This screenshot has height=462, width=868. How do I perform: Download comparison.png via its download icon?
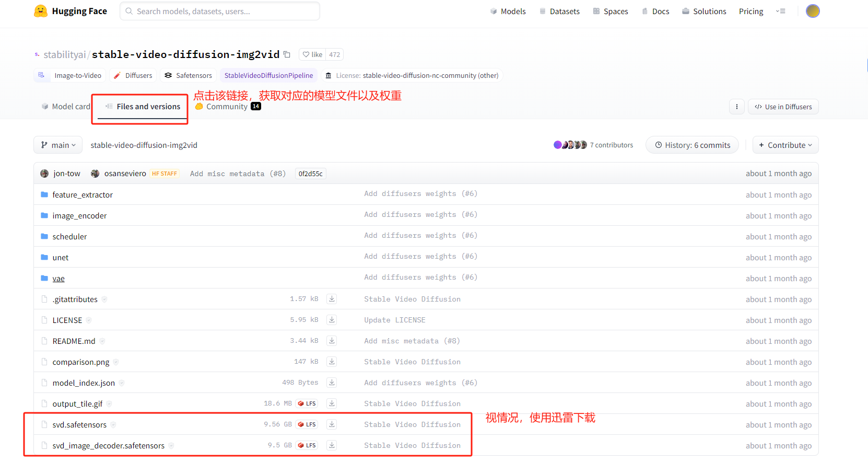click(332, 362)
